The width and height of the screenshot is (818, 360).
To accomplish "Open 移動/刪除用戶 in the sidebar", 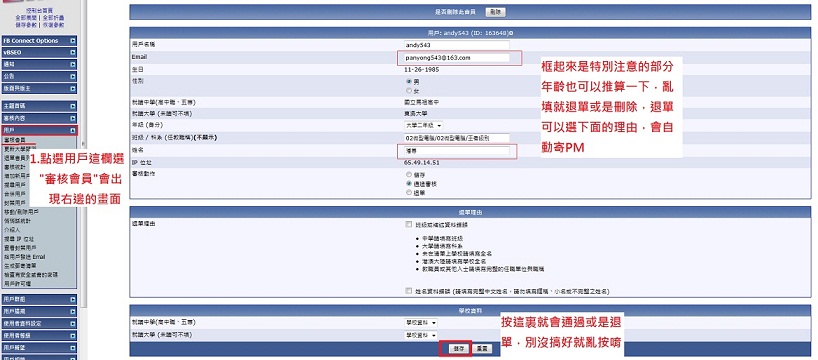I will tap(21, 212).
